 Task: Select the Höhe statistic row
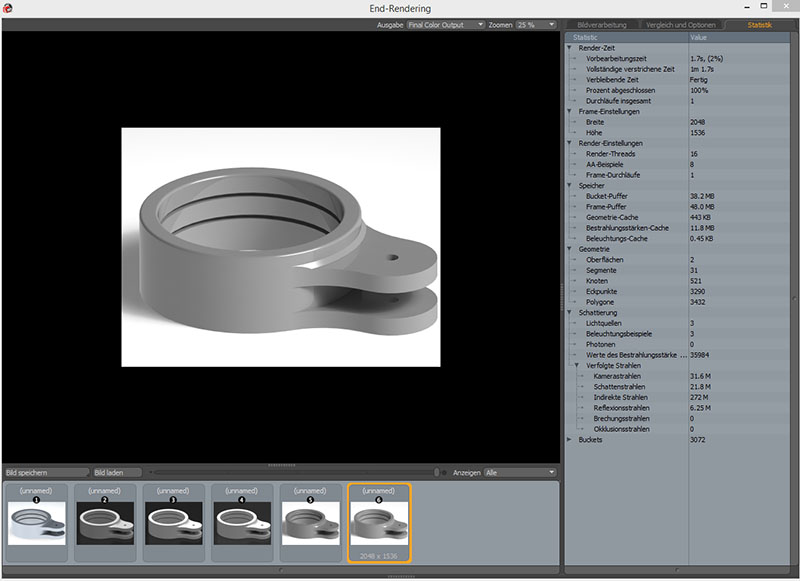click(678, 133)
